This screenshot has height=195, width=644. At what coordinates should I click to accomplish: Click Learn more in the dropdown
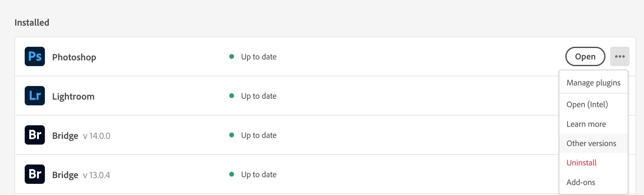click(586, 124)
